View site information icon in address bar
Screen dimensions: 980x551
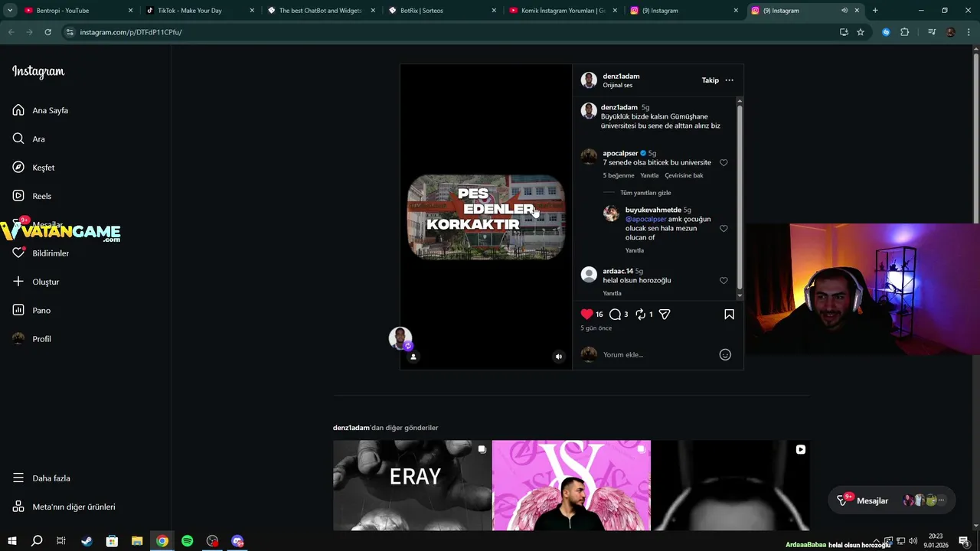(70, 32)
